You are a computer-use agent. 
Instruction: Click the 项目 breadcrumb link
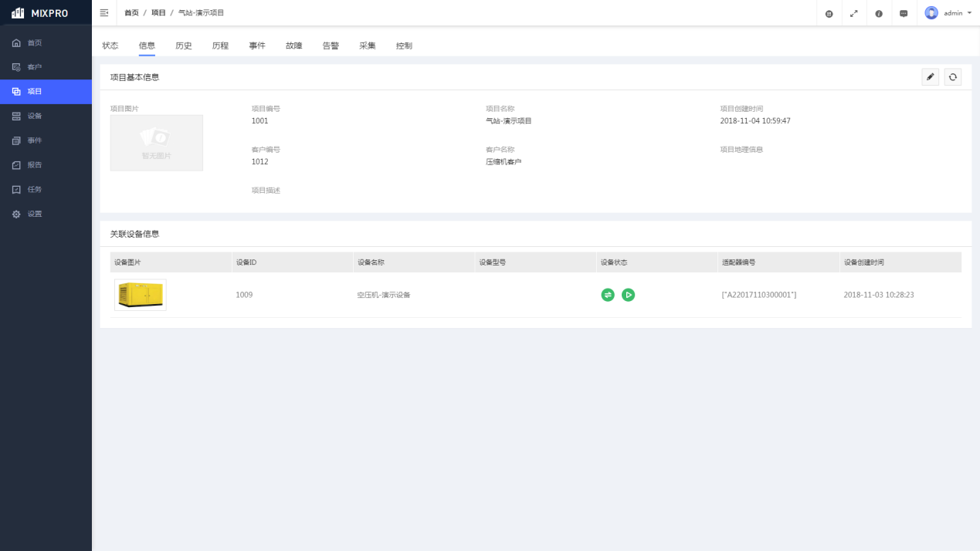pyautogui.click(x=158, y=13)
